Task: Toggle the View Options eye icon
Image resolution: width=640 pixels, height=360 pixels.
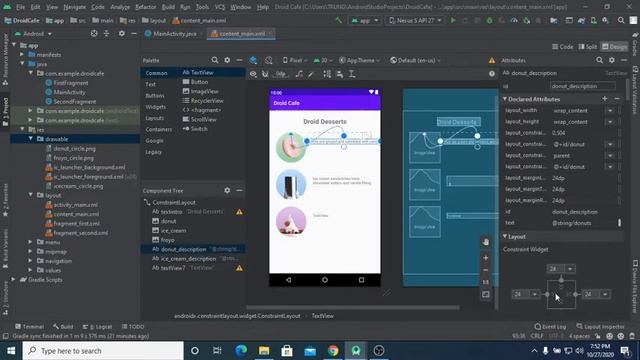Action: tap(253, 74)
